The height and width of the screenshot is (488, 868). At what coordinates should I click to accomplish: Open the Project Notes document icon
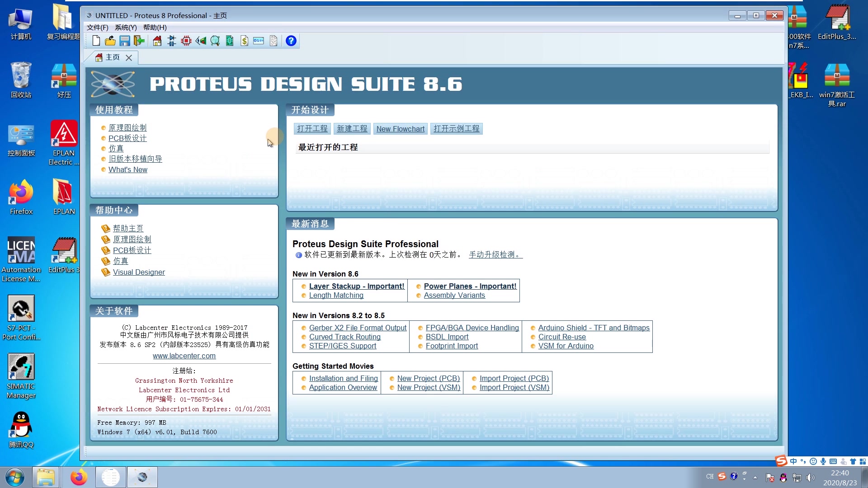pos(274,41)
